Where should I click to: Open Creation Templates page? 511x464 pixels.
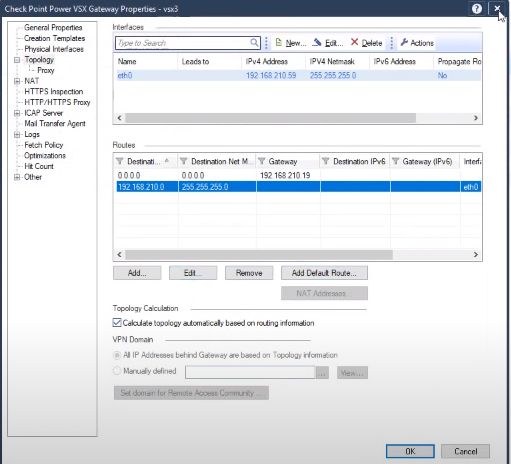[54, 38]
